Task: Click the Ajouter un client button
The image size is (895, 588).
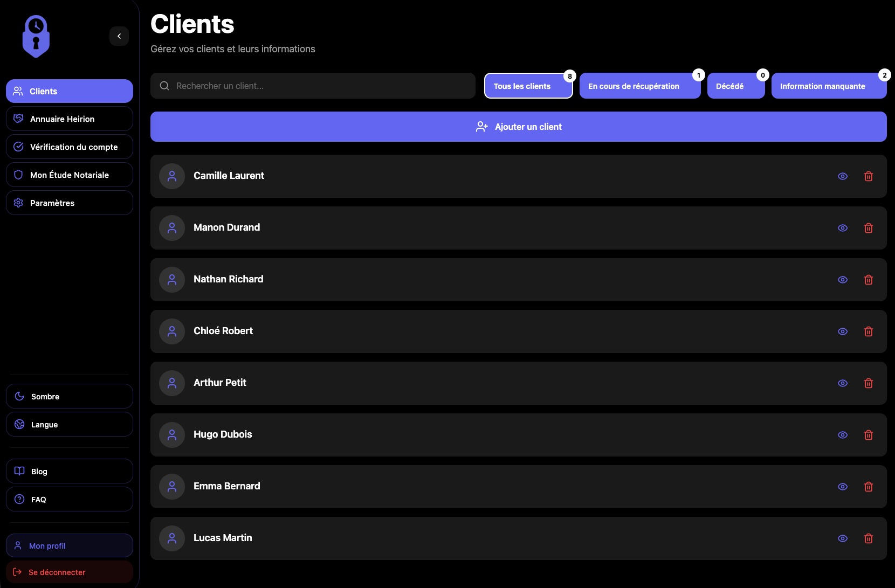Action: click(x=518, y=127)
